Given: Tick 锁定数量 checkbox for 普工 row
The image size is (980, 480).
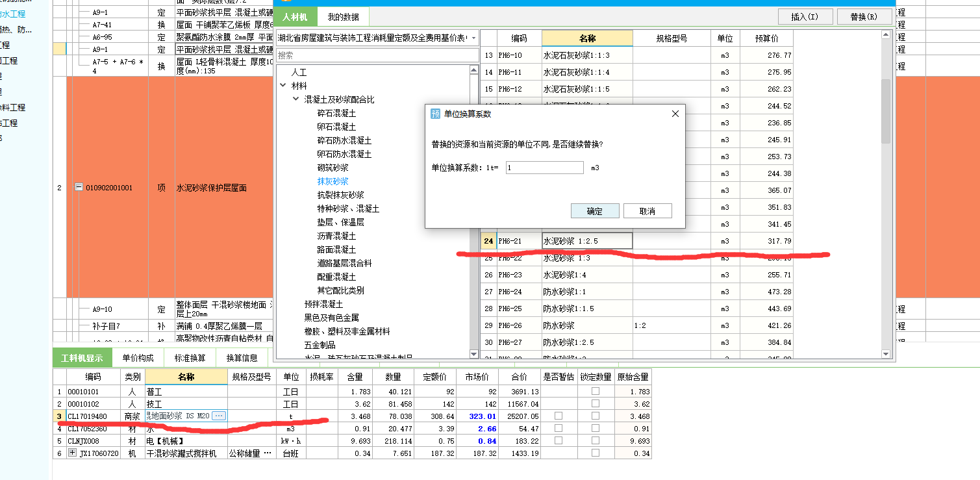Looking at the screenshot, I should [x=596, y=392].
